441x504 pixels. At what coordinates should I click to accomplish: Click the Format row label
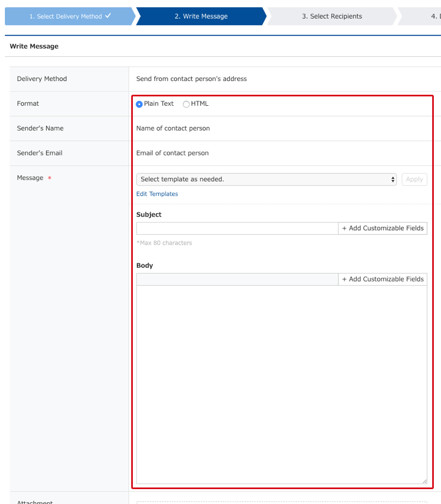coord(28,104)
